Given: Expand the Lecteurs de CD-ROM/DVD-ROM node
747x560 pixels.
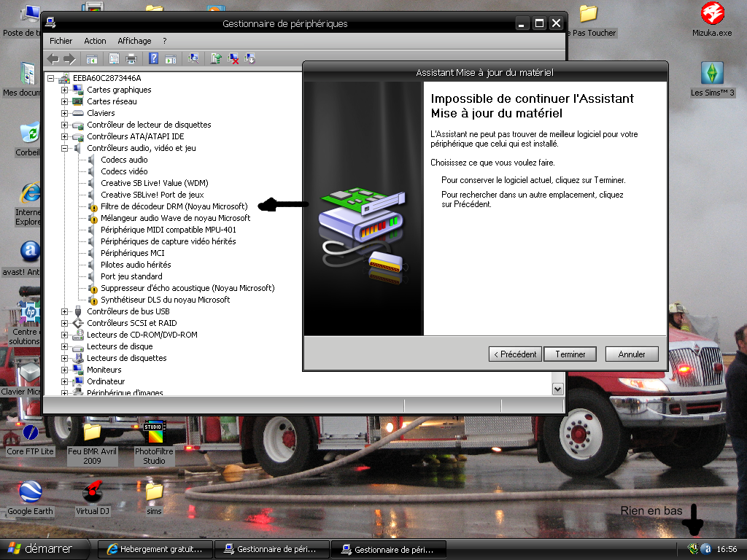Looking at the screenshot, I should (64, 335).
